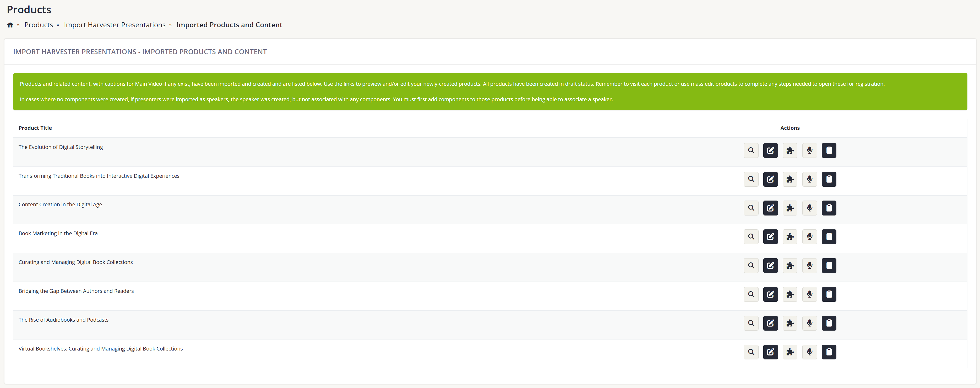
Task: Click the microphone icon for Virtual Bookshelves row
Action: (809, 352)
